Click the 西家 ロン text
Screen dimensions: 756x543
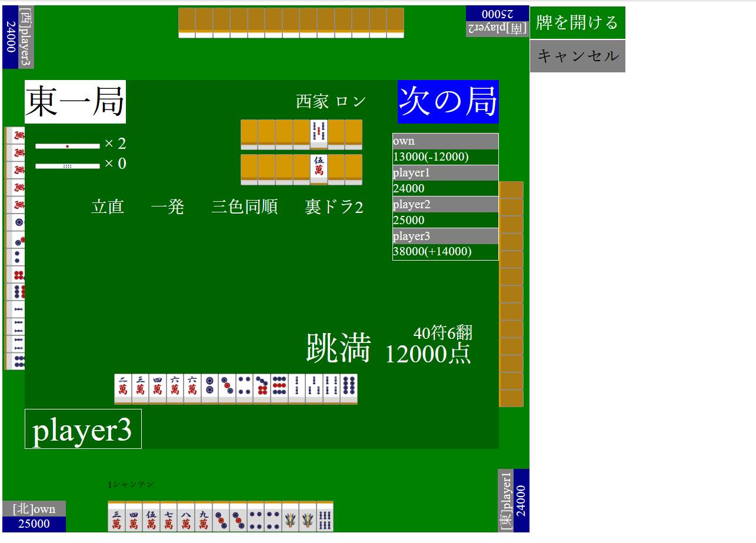click(x=331, y=101)
